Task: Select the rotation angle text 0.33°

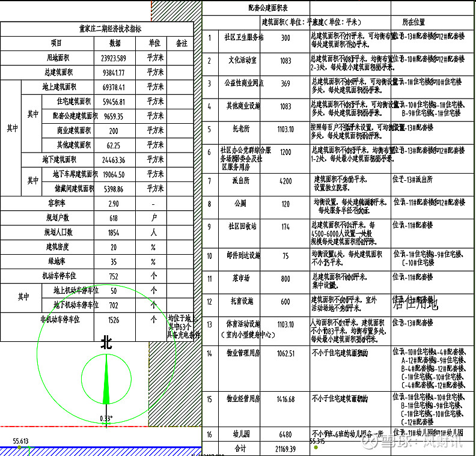Action: coord(106,419)
